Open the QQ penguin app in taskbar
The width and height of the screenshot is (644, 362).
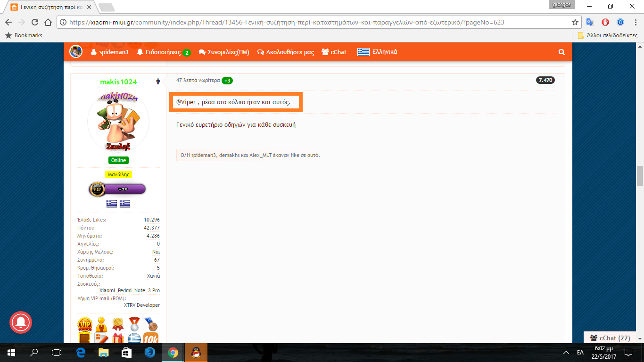coord(195,353)
